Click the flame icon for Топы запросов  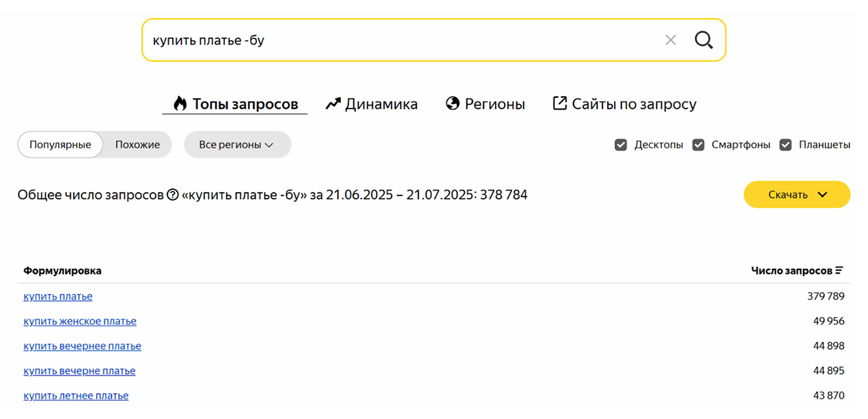point(180,103)
